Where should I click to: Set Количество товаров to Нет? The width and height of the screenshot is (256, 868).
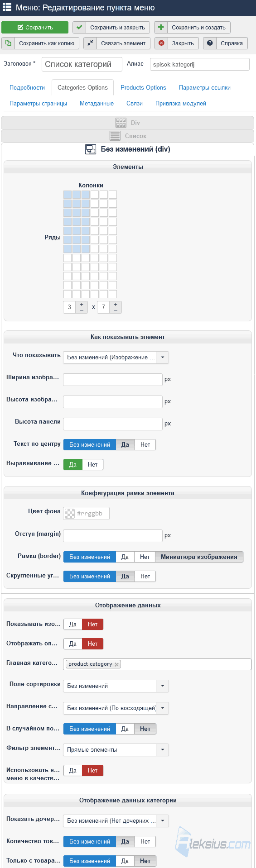pos(145,842)
